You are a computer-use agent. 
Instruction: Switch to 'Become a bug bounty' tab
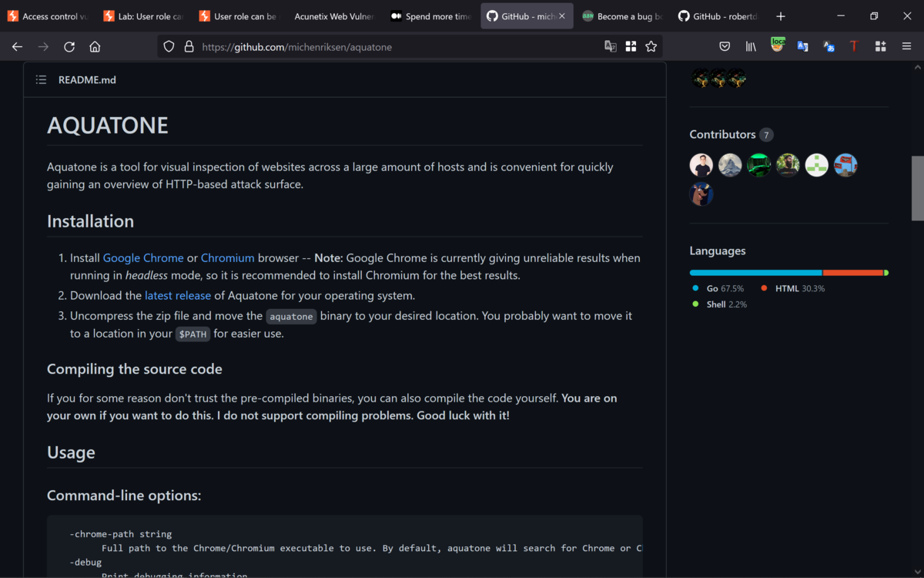tap(622, 16)
